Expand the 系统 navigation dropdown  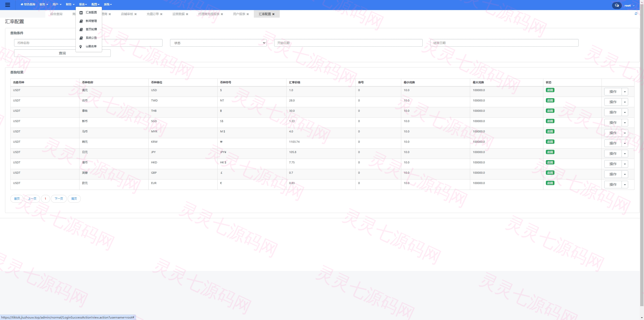(x=108, y=4)
